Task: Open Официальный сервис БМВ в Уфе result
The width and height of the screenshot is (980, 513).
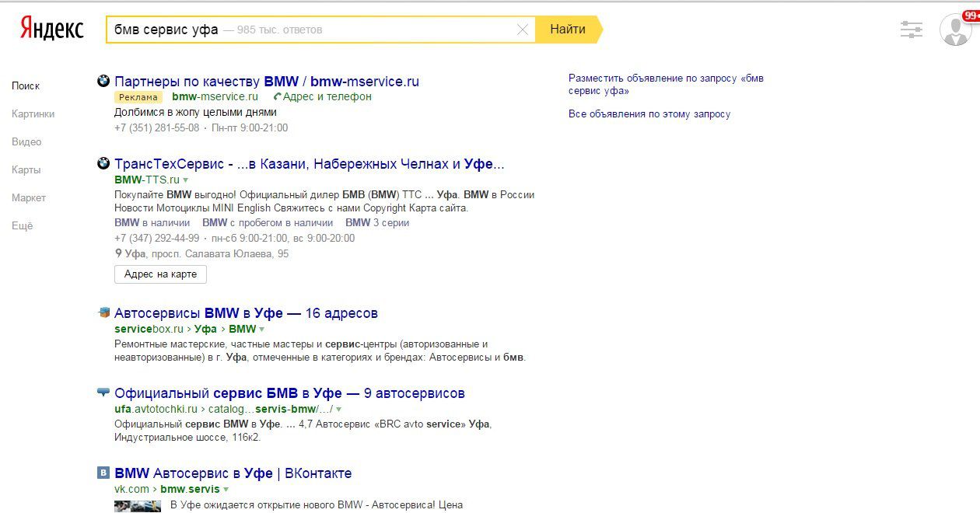Action: tap(289, 393)
